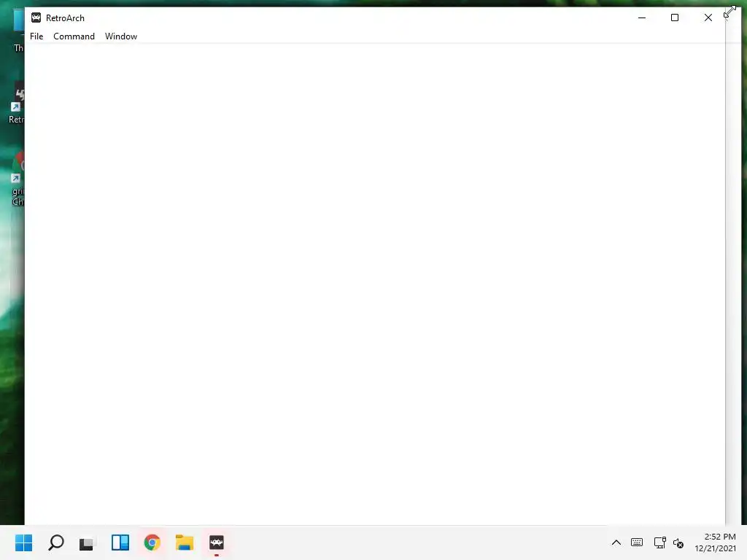Select RetroArch icon in the taskbar
The width and height of the screenshot is (747, 560).
[216, 542]
